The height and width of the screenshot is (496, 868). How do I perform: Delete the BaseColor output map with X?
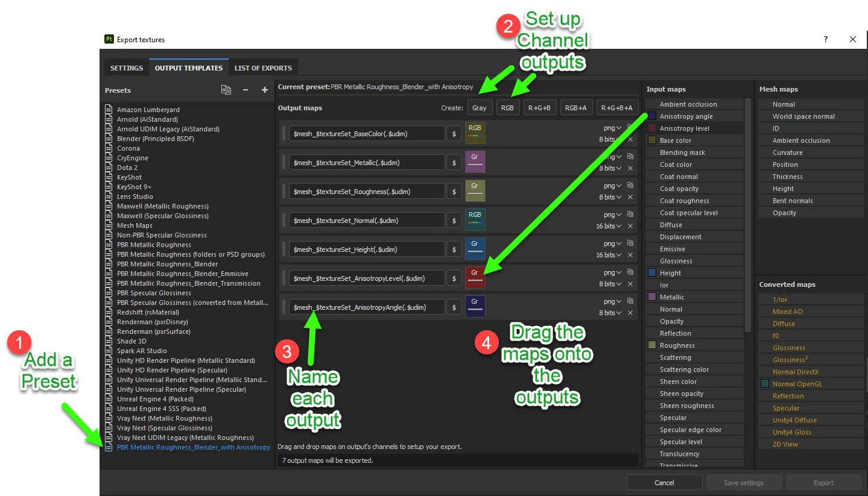coord(630,139)
